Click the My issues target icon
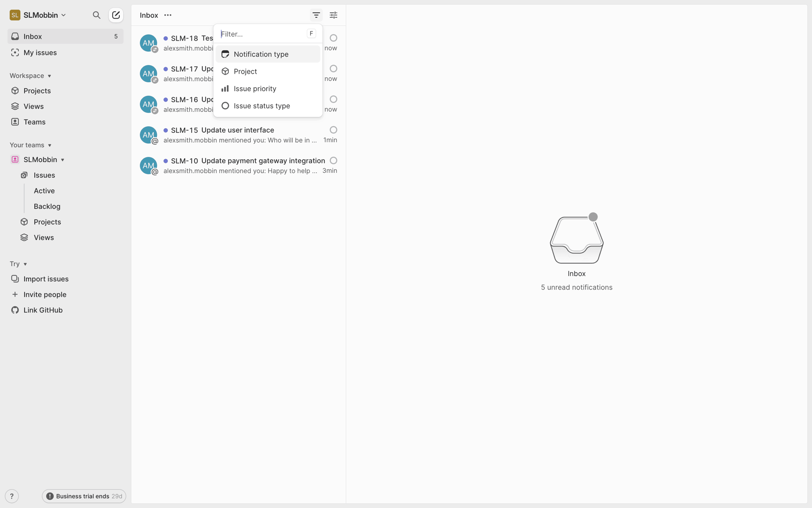The height and width of the screenshot is (508, 812). point(15,52)
